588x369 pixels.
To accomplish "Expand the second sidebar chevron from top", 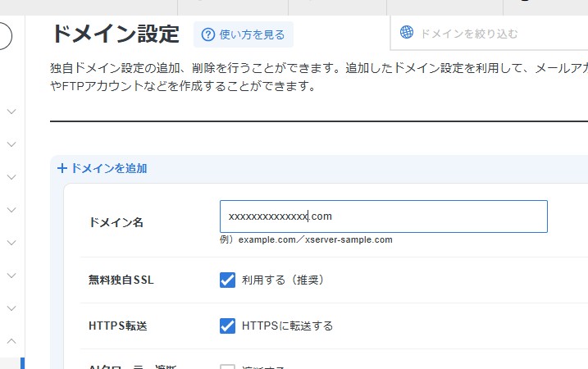I will [x=11, y=144].
